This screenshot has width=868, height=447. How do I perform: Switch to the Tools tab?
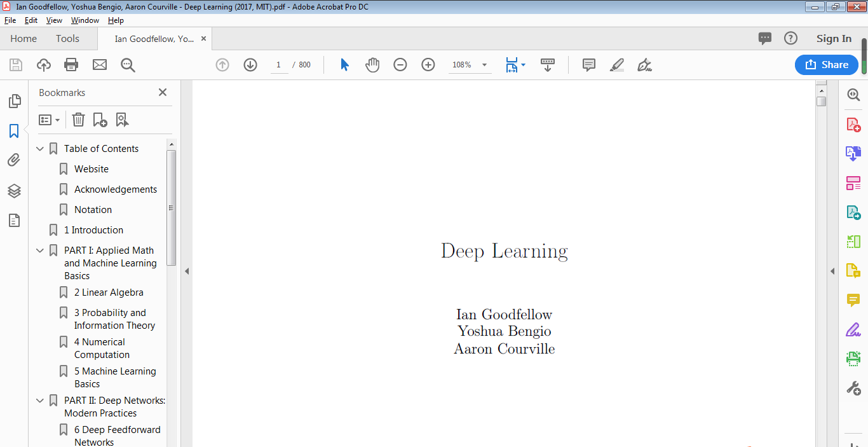click(67, 39)
